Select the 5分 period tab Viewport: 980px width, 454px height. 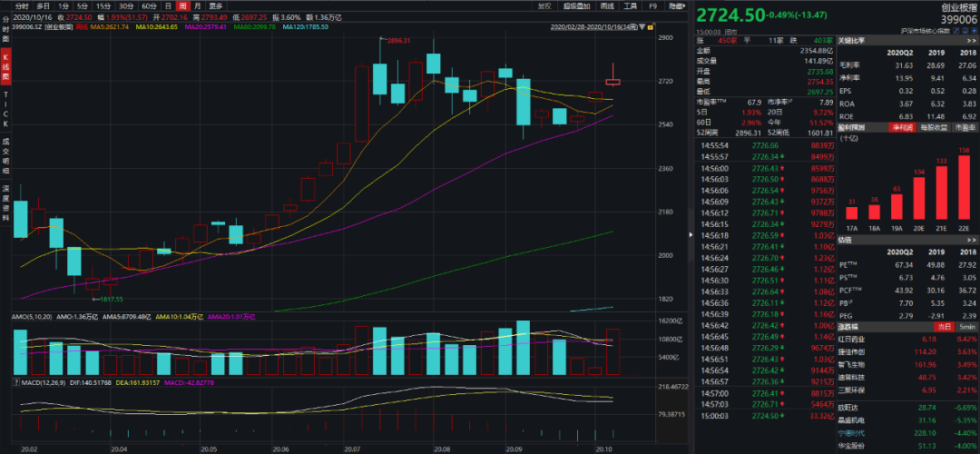[83, 5]
